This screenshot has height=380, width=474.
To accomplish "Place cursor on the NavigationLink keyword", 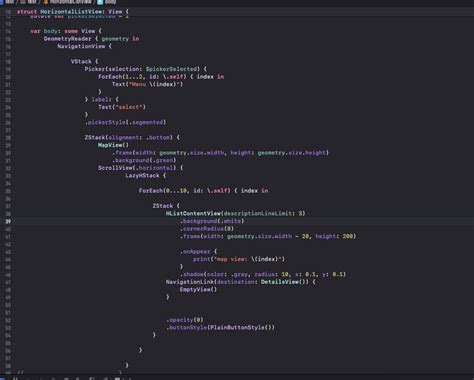I will click(190, 282).
